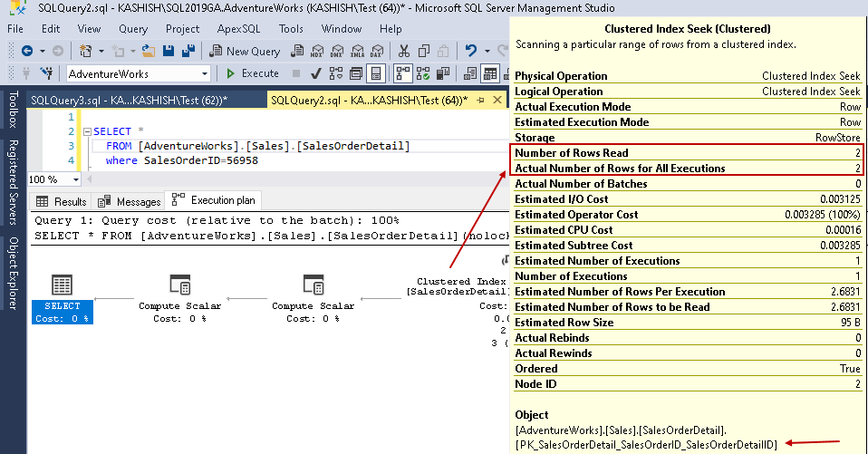This screenshot has height=454, width=868.
Task: Open the File menu
Action: [x=15, y=29]
